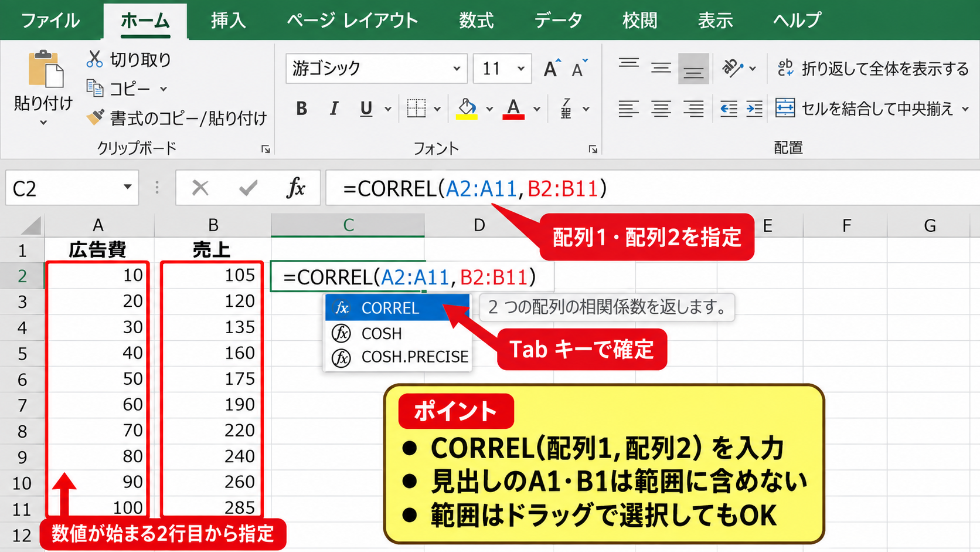Decrease indent icon
Image resolution: width=980 pixels, height=552 pixels.
(729, 109)
